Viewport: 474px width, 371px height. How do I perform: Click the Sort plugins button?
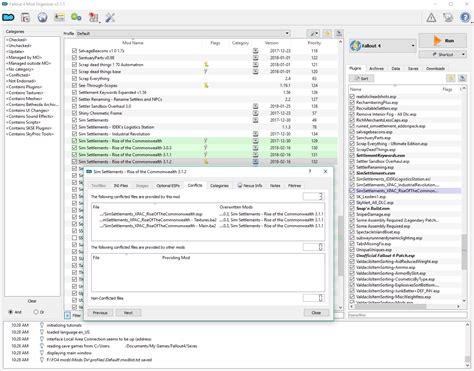[361, 78]
